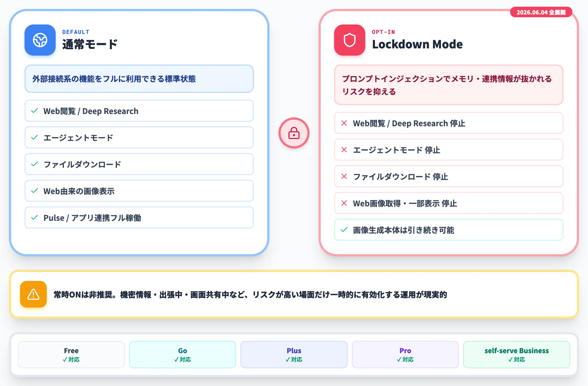The image size is (588, 386).
Task: Click the DEFAULT label
Action: (x=76, y=32)
